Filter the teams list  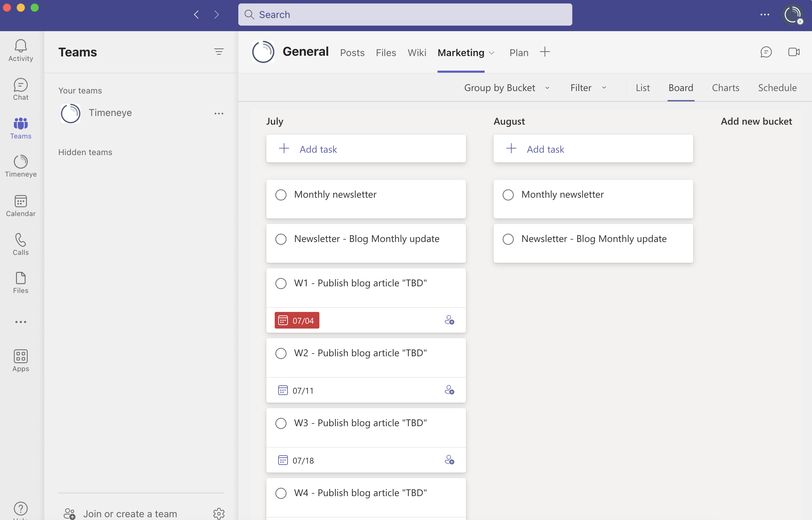(x=219, y=52)
